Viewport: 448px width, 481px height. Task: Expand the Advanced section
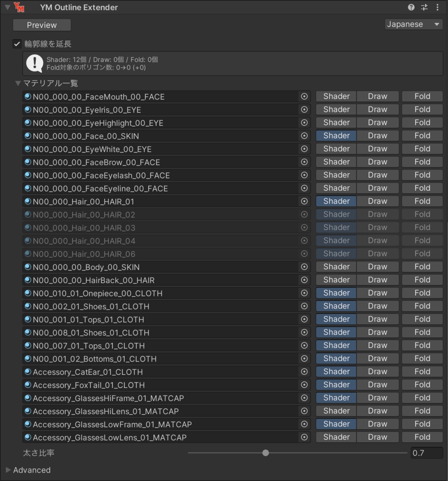point(8,470)
